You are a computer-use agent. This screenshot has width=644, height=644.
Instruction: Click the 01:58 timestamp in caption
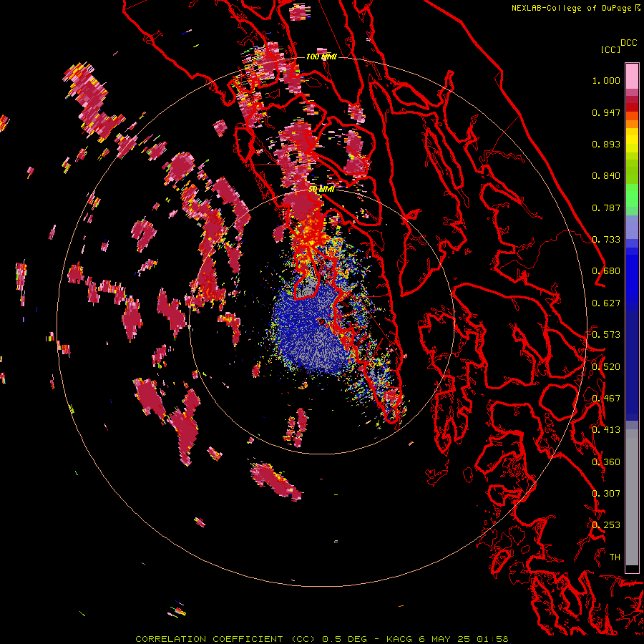pyautogui.click(x=492, y=639)
